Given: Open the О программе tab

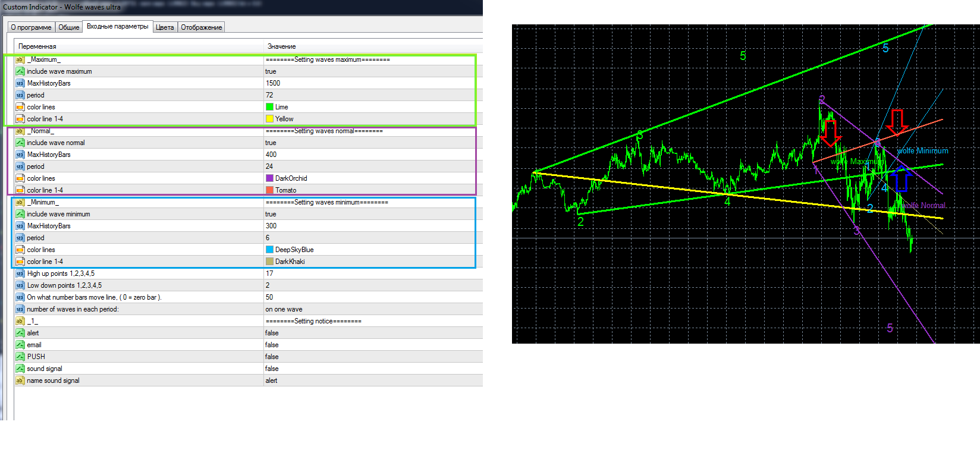Looking at the screenshot, I should [31, 27].
